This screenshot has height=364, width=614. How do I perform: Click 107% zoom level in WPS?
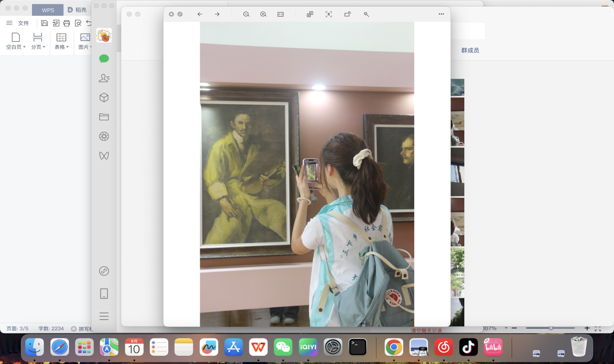489,328
